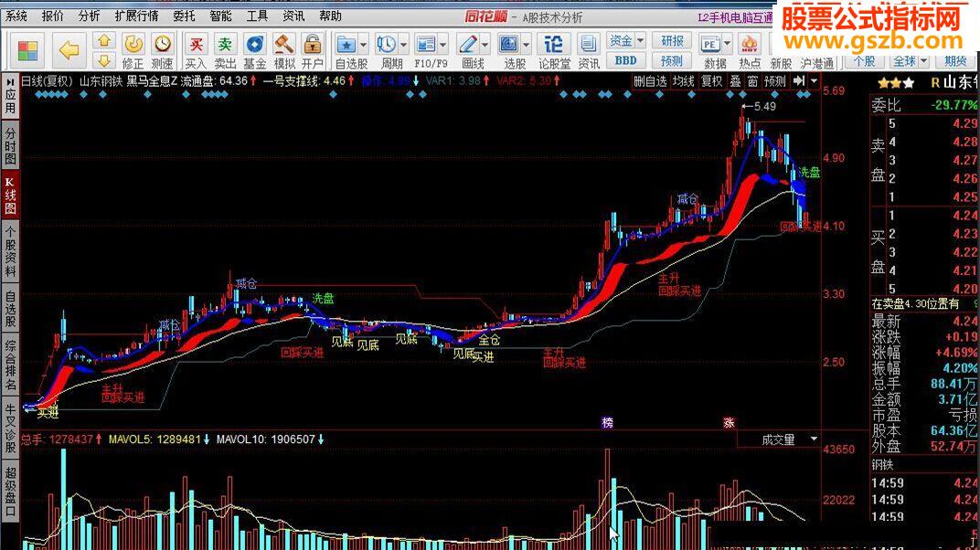980x550 pixels.
Task: Click the toolbar 预测 button under 研报
Action: 672,60
